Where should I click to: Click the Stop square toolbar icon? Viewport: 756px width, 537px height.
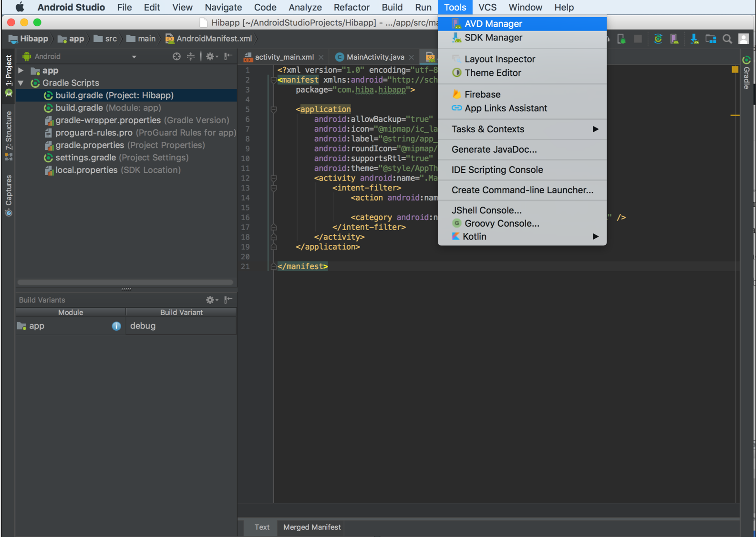click(638, 39)
